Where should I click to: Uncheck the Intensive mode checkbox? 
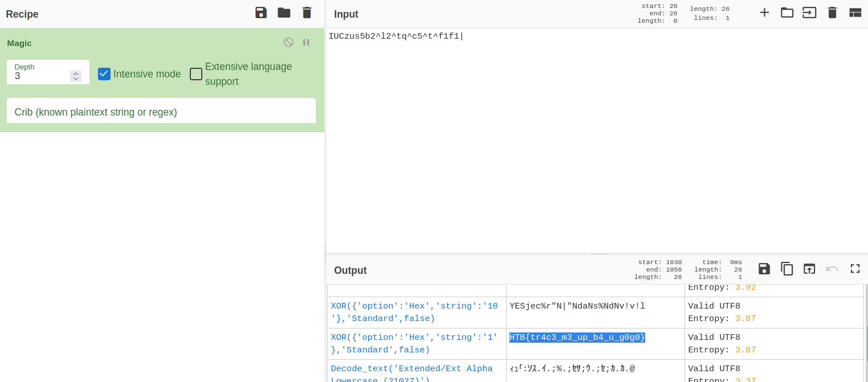pyautogui.click(x=104, y=74)
